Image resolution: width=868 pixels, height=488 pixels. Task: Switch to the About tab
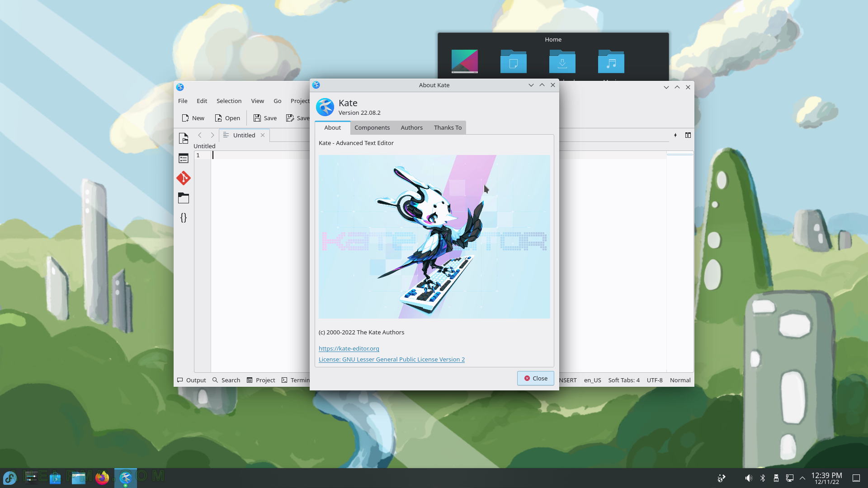coord(333,127)
